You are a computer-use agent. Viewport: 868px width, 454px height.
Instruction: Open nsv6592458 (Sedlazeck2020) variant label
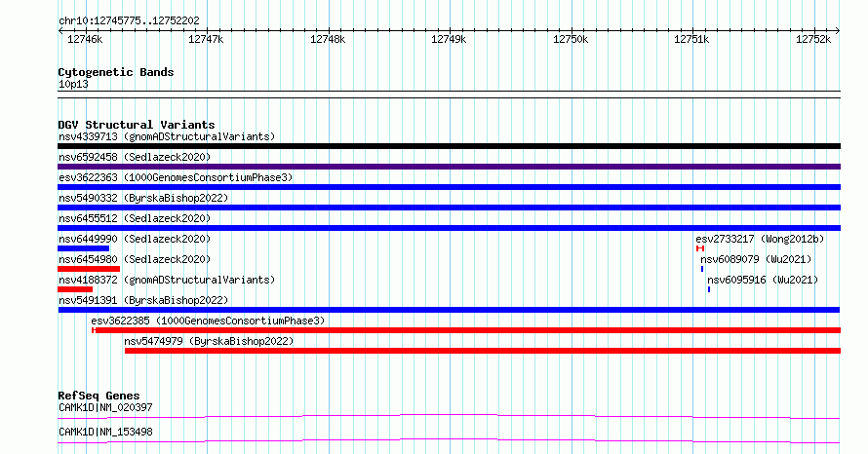135,157
